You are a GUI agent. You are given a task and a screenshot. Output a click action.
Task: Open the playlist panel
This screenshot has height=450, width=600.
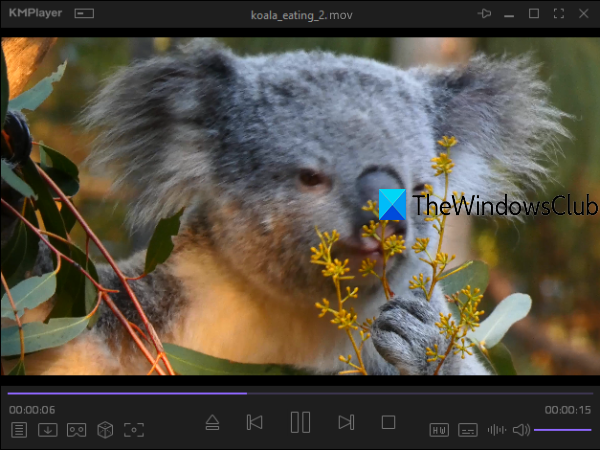tap(19, 430)
